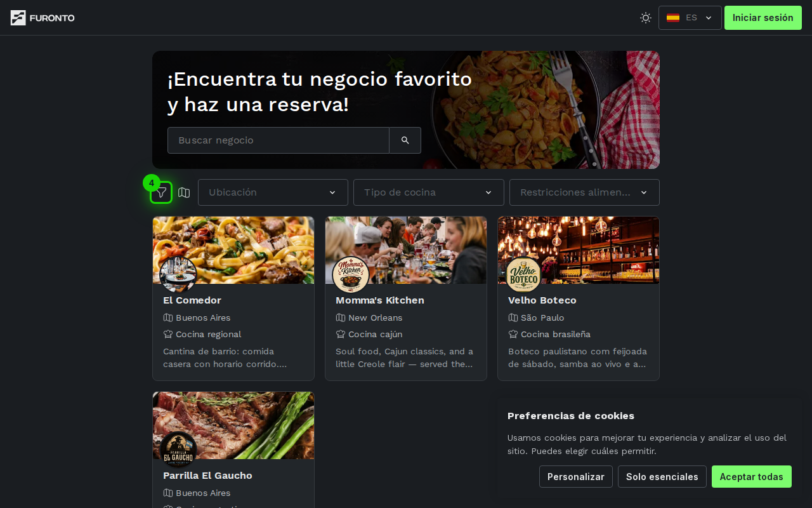Click the Cocina brasileña label
Viewport: 812px width, 508px height.
click(x=556, y=334)
